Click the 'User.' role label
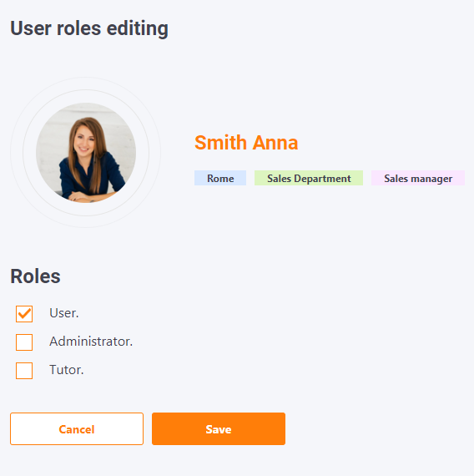Image resolution: width=474 pixels, height=476 pixels. (x=64, y=313)
